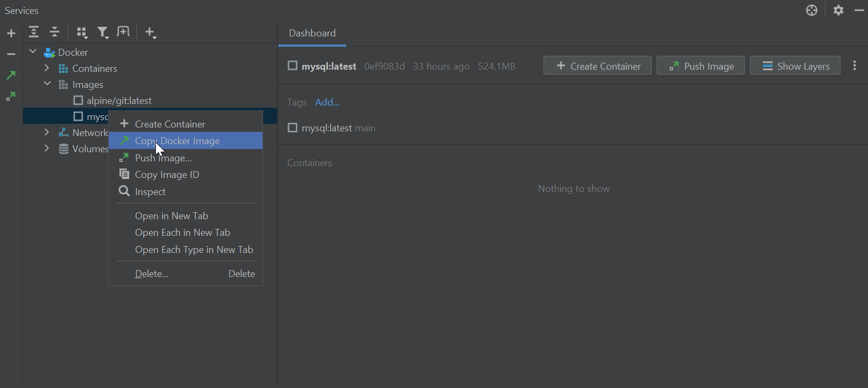Viewport: 868px width, 388px height.
Task: Click the Add Service plus icon in sidebar
Action: click(x=11, y=33)
